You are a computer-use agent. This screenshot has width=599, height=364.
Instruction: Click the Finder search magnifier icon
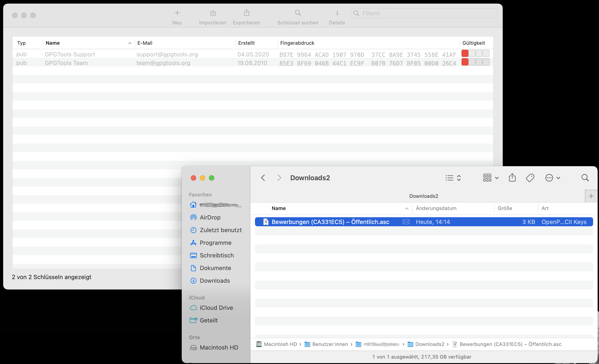click(585, 178)
